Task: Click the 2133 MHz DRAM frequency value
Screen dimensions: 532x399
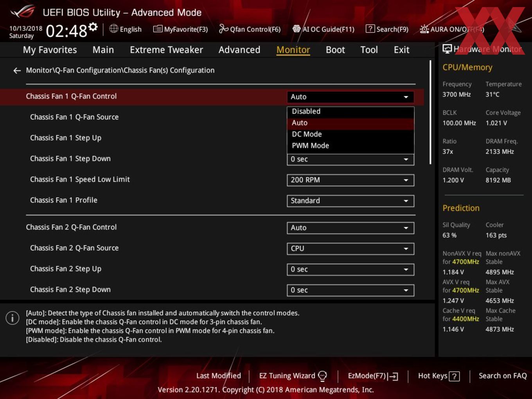Action: [x=500, y=151]
